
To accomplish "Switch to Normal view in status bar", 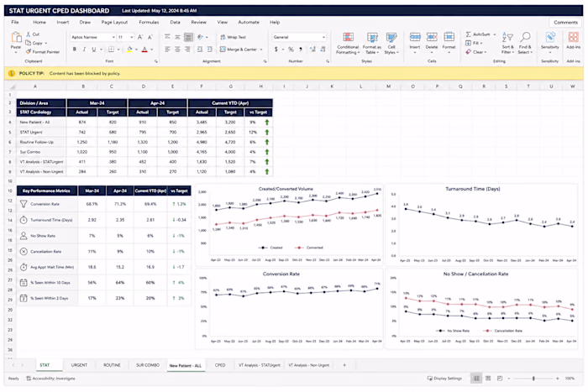I will coord(476,379).
